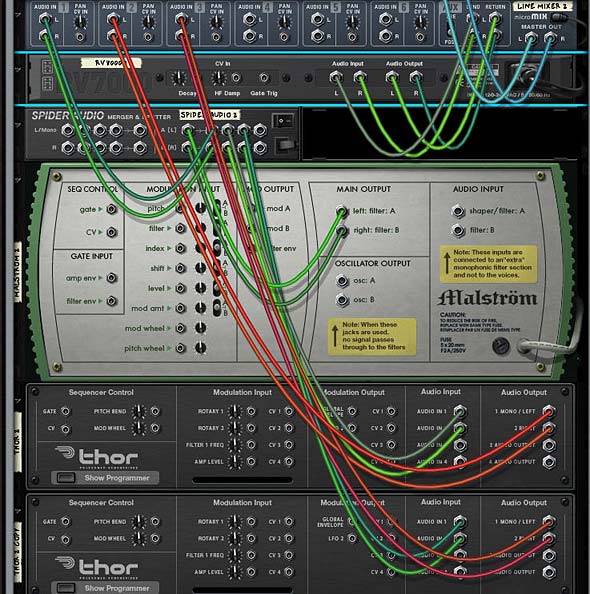The image size is (590, 594).
Task: Click mixer channel 4 Audio In L jack
Action: [x=249, y=18]
